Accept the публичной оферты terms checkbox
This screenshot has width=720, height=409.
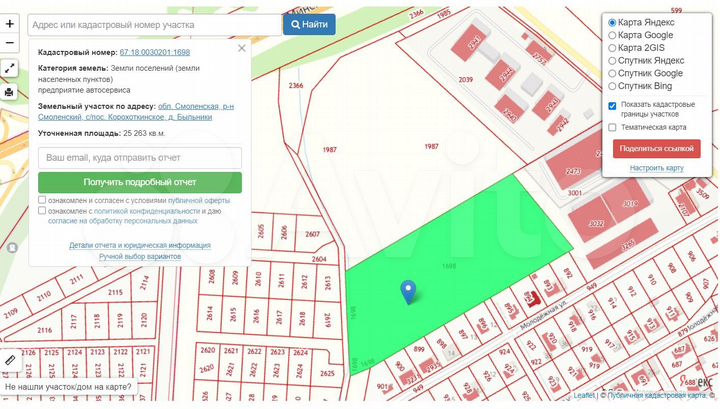42,200
